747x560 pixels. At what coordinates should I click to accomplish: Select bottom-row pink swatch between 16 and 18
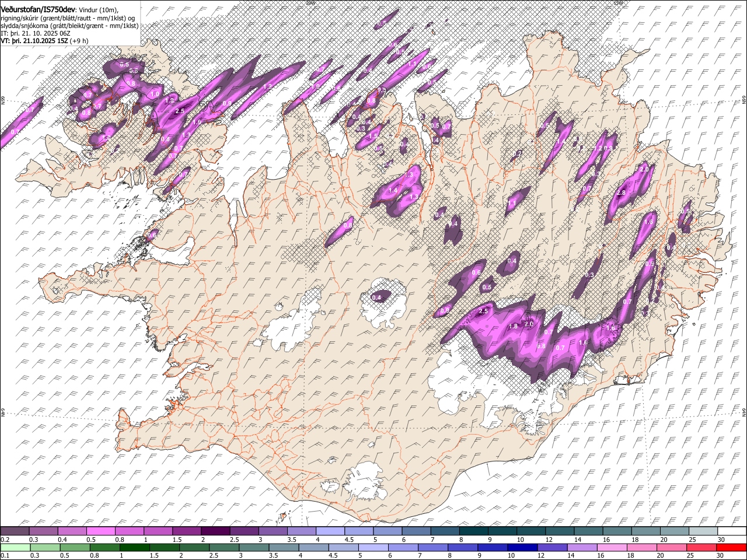point(612,547)
